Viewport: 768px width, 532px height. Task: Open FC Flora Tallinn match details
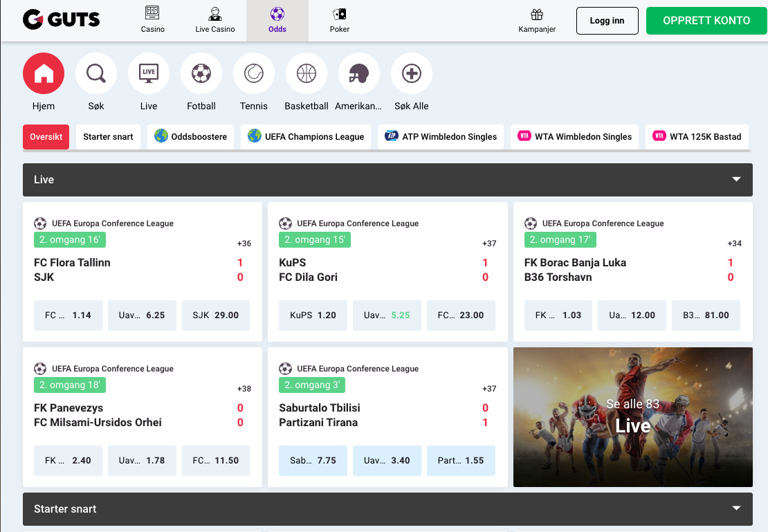(72, 263)
